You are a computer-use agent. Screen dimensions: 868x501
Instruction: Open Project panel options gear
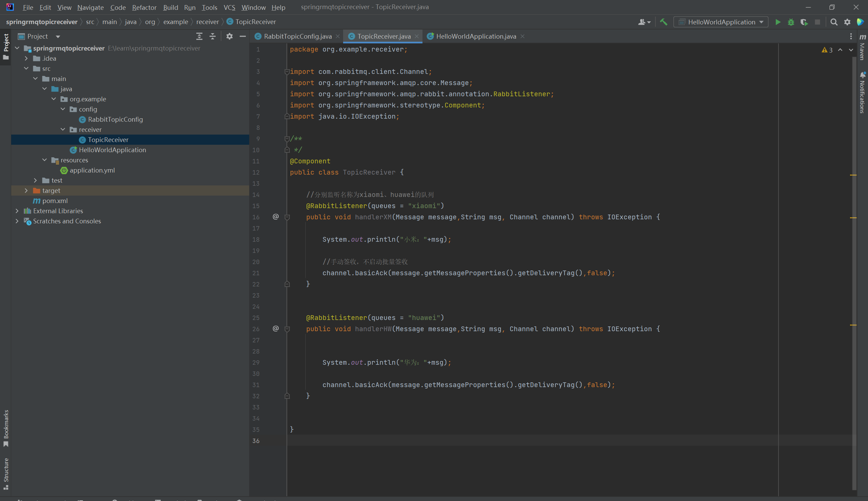[x=229, y=37]
